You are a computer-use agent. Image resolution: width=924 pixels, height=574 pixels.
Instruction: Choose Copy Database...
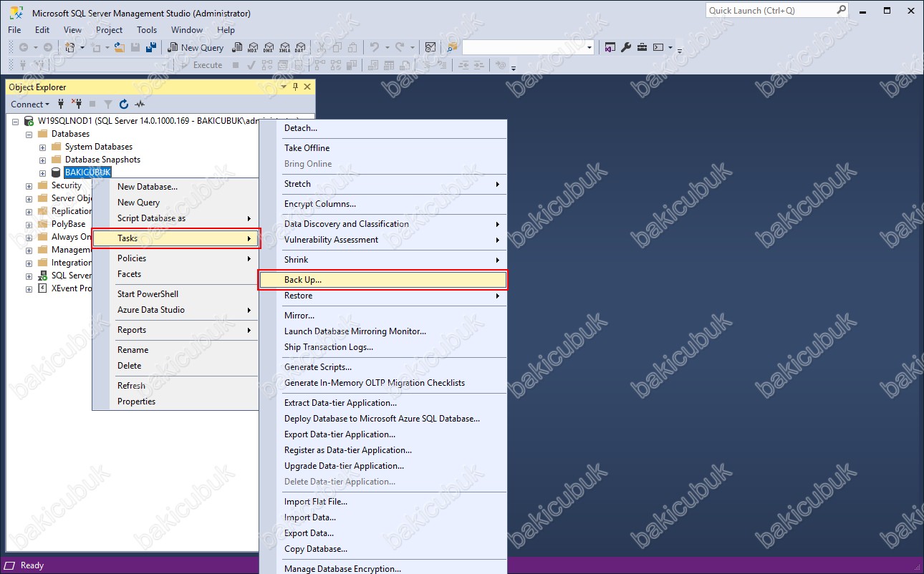tap(382, 549)
